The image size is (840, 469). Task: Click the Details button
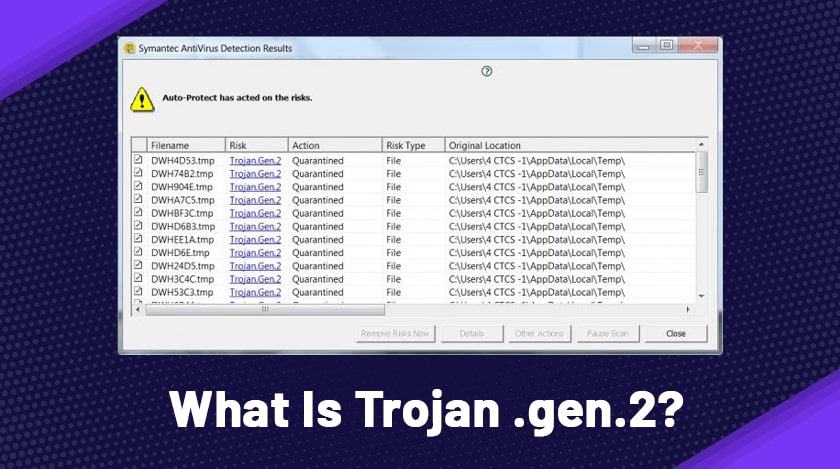[471, 333]
